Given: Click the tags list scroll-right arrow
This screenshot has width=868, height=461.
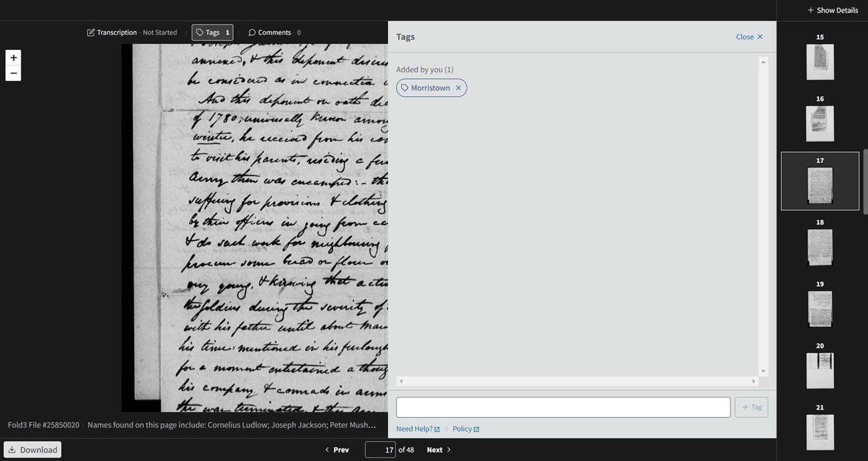Looking at the screenshot, I should (754, 381).
